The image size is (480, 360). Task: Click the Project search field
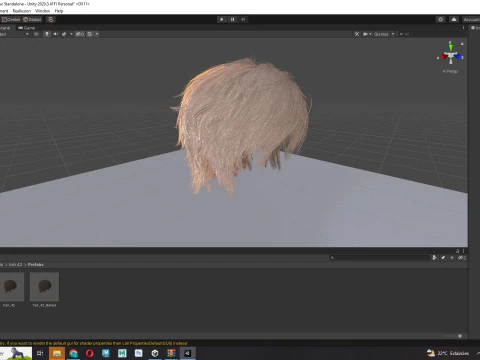tap(380, 257)
